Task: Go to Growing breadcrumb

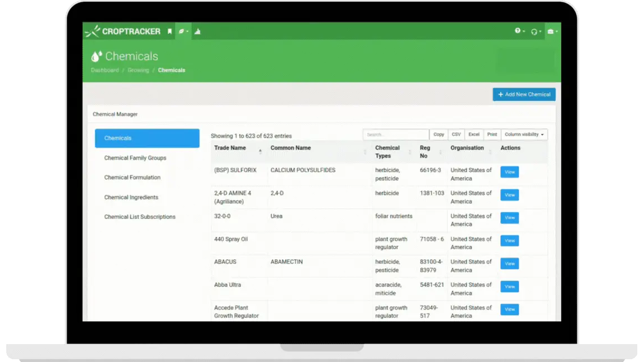Action: [138, 70]
